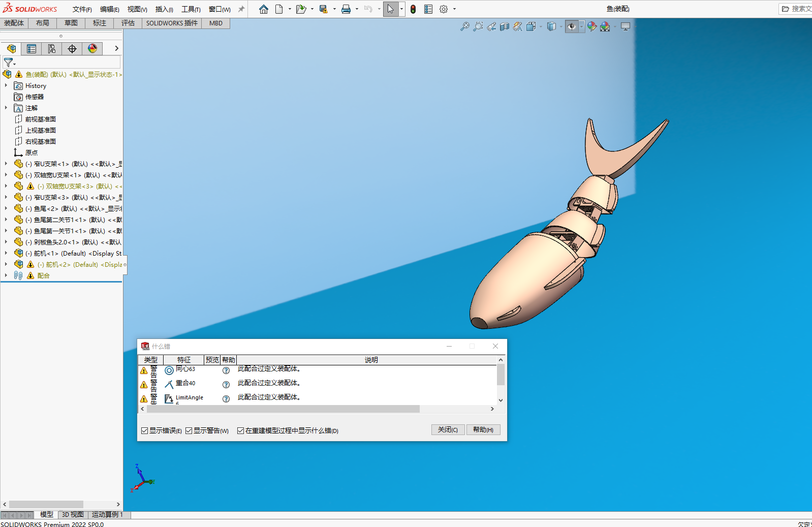Click help icon for 同心63 row
Image resolution: width=812 pixels, height=527 pixels.
[226, 370]
